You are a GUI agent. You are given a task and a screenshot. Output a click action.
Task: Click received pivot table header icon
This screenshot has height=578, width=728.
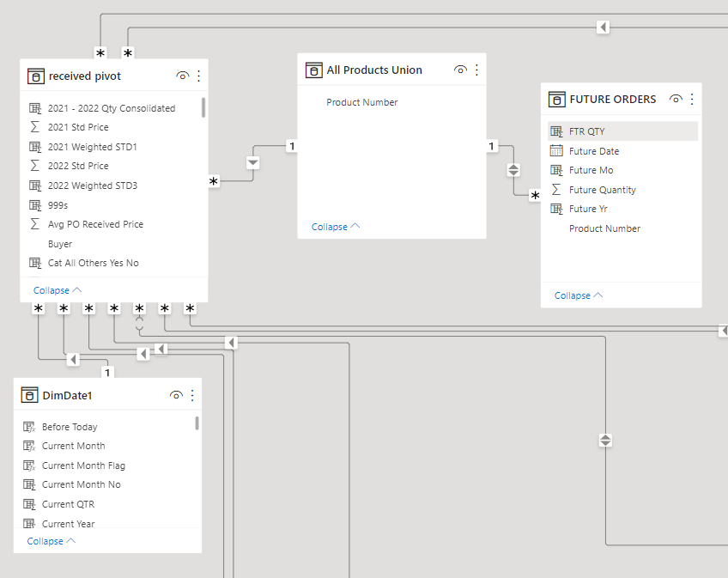36,76
